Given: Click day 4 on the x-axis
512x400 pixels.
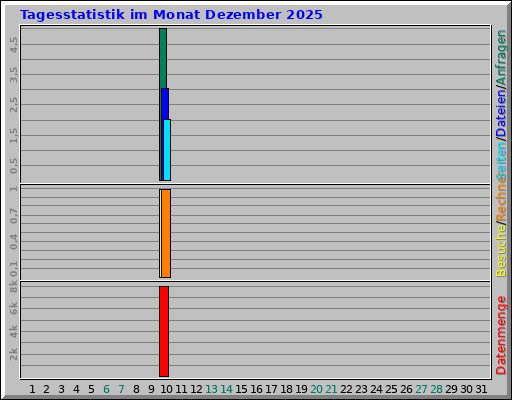Looking at the screenshot, I should click(x=76, y=389).
